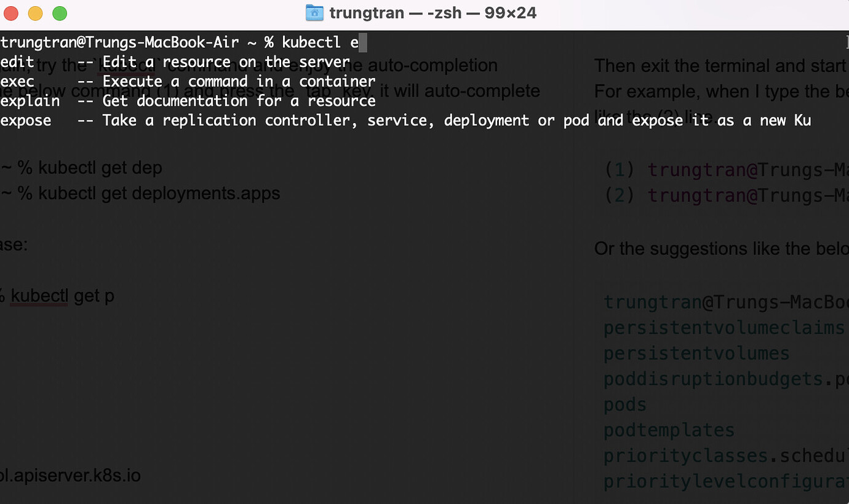The height and width of the screenshot is (504, 849).
Task: Select the 'explain' completion suggestion
Action: (30, 101)
